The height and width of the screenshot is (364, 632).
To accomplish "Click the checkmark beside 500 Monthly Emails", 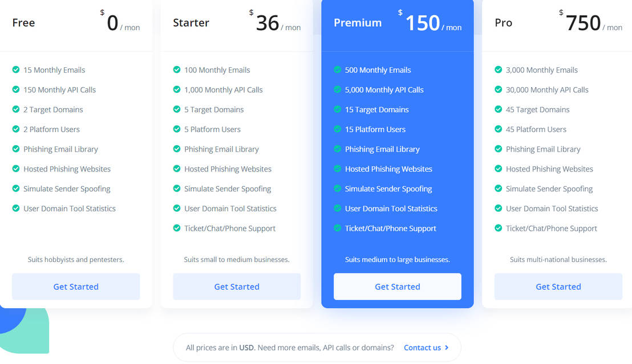I will point(337,69).
